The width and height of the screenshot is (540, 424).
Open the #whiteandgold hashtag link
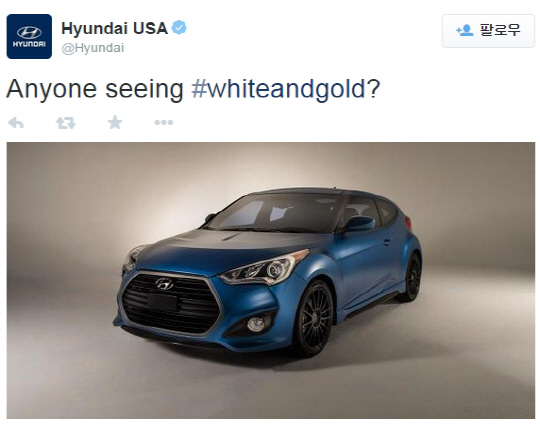(285, 89)
